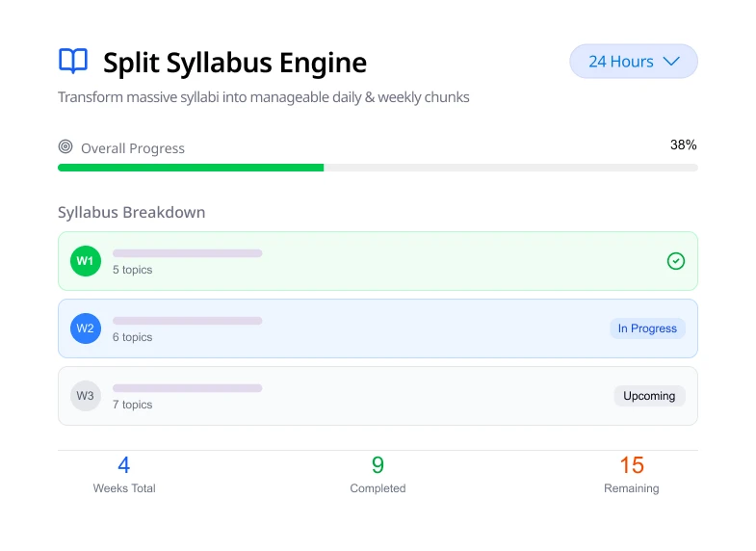The image size is (756, 551).
Task: Select the Week 1 row with 5 topics
Action: (x=378, y=261)
